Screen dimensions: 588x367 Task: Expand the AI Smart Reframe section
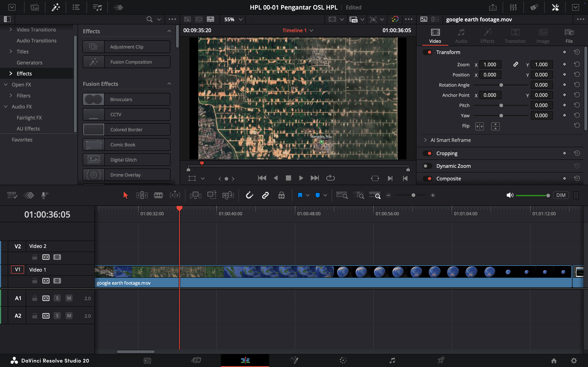coord(425,140)
